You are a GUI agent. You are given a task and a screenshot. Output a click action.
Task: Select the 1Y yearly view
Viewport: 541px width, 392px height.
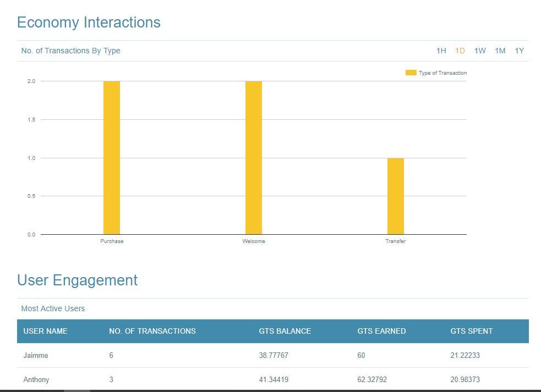pyautogui.click(x=519, y=51)
